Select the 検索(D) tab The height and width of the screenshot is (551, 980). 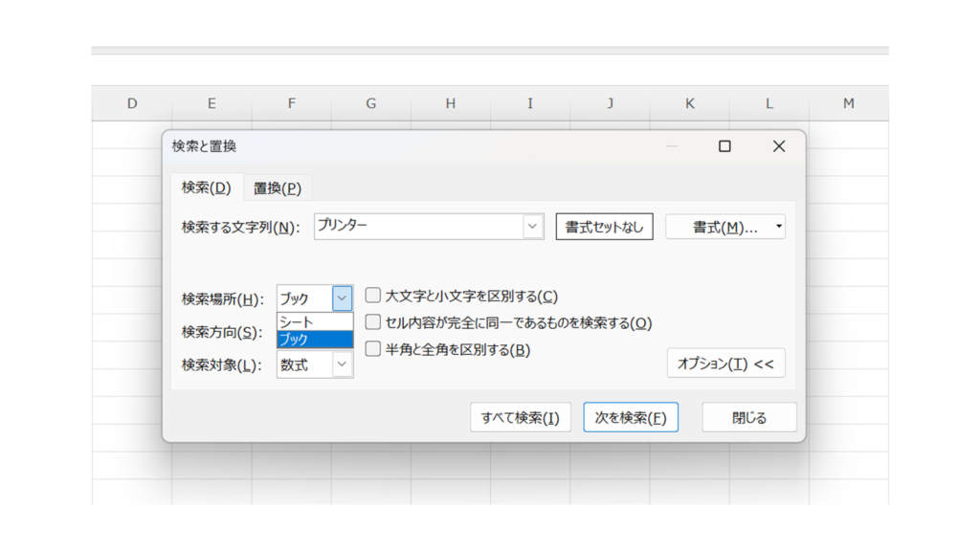point(206,187)
